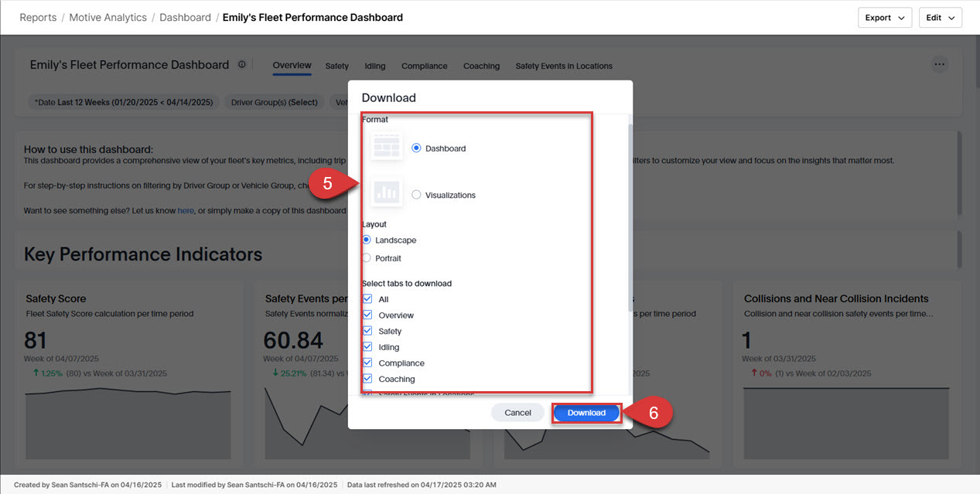The height and width of the screenshot is (494, 980).
Task: Toggle the All tabs checkbox
Action: 367,299
